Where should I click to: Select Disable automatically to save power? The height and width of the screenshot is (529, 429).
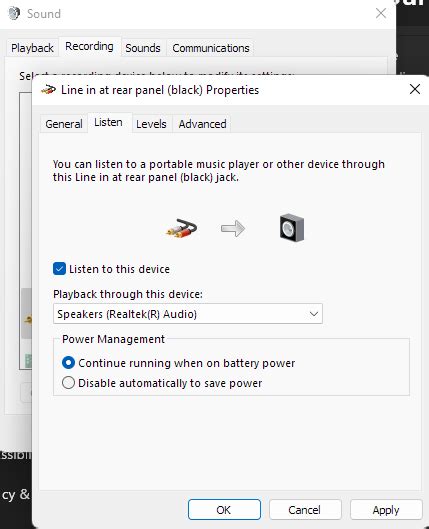point(68,383)
